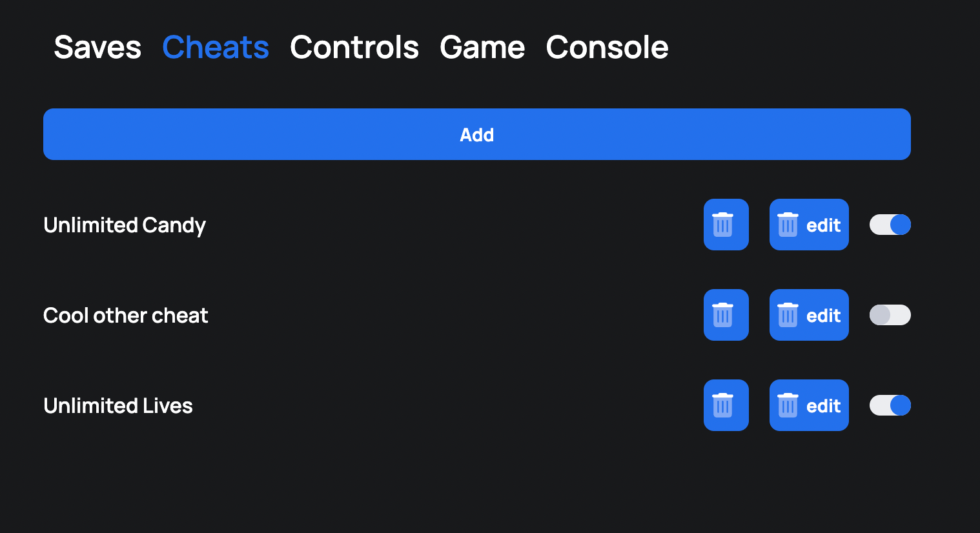The height and width of the screenshot is (533, 980).
Task: Open the Console tab
Action: click(607, 47)
